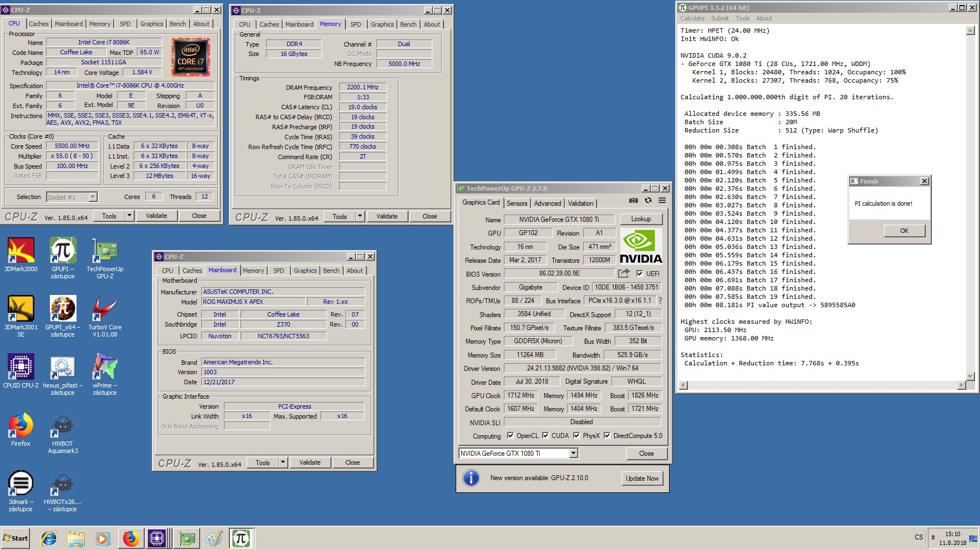Toggle the OpenCL checkbox

coord(511,435)
